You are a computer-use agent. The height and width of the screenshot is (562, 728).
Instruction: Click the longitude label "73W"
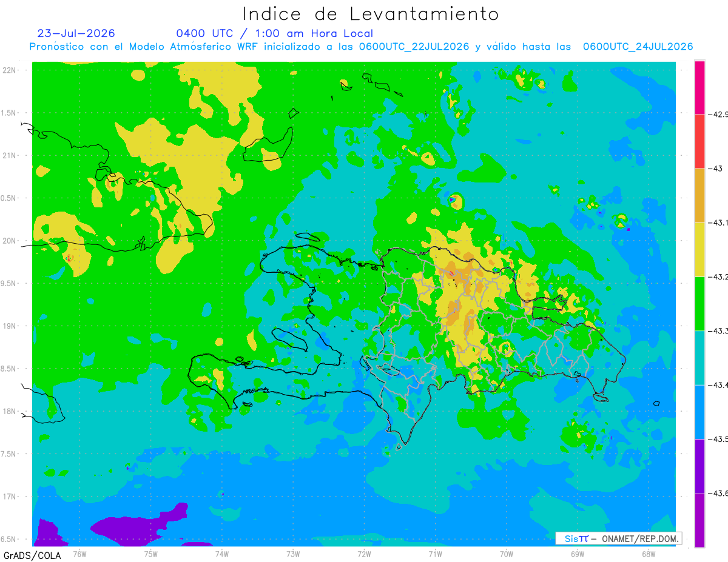coord(293,554)
